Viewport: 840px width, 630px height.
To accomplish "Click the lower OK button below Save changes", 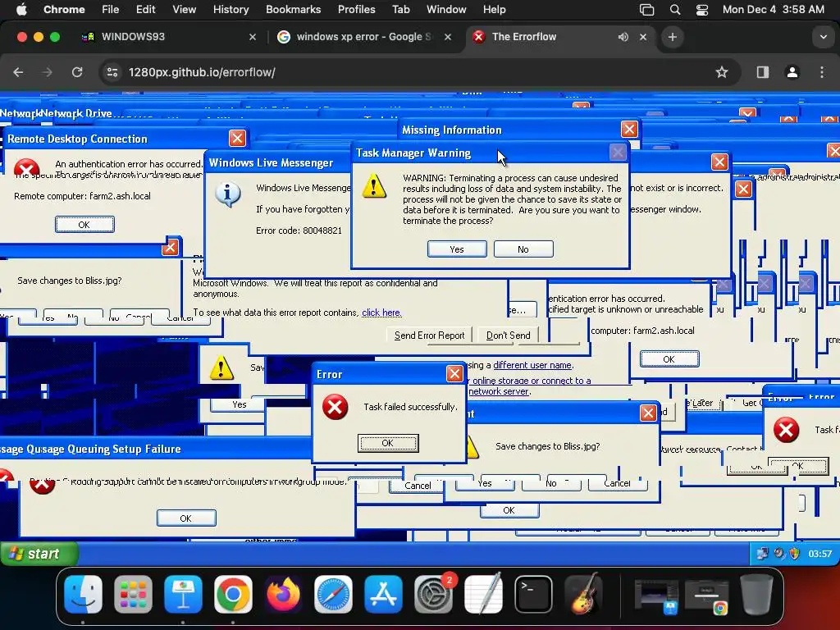I will click(x=509, y=510).
